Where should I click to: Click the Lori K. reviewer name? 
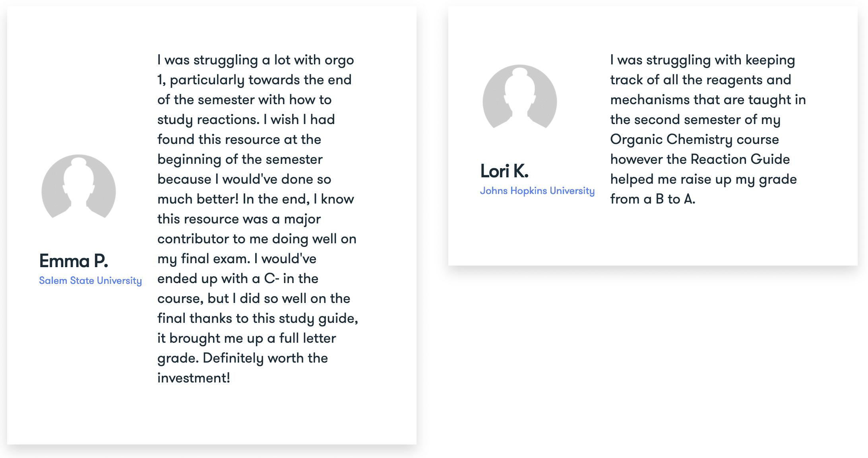pos(504,171)
